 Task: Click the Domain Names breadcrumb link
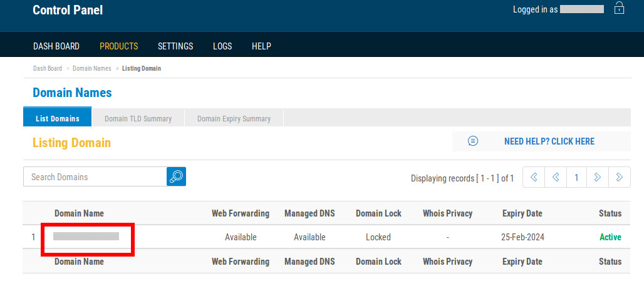tap(91, 68)
